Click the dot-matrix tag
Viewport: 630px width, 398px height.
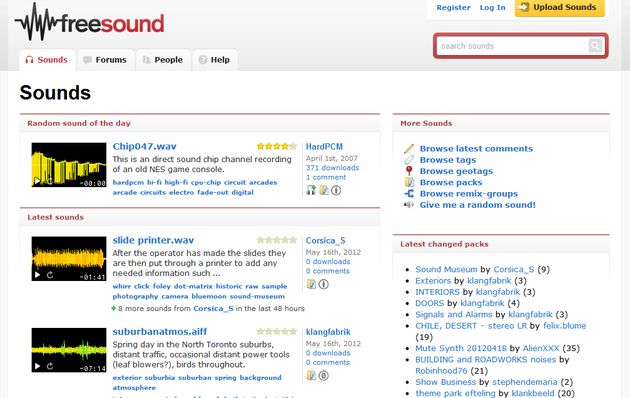point(193,286)
